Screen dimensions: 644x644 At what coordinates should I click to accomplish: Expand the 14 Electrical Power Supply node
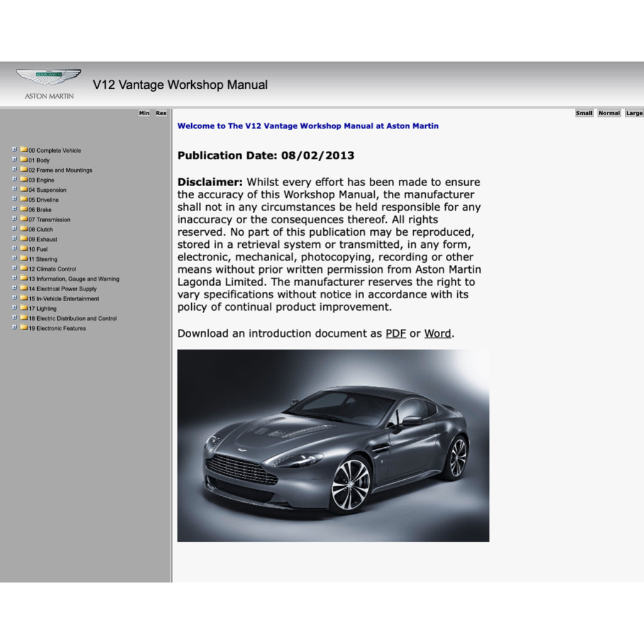15,288
